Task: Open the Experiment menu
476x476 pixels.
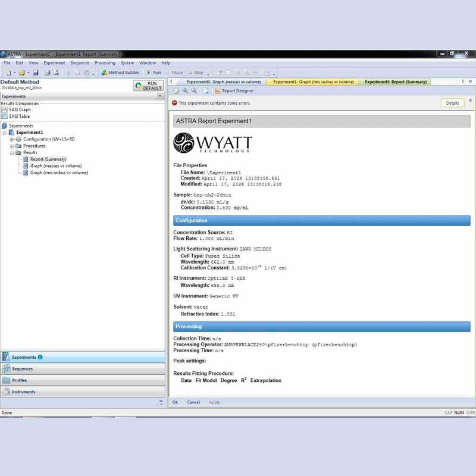Action: point(54,63)
